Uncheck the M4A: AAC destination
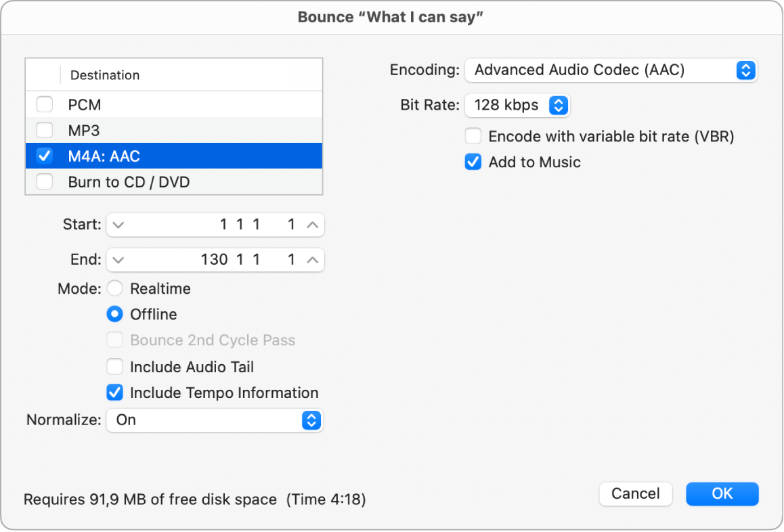 [44, 156]
